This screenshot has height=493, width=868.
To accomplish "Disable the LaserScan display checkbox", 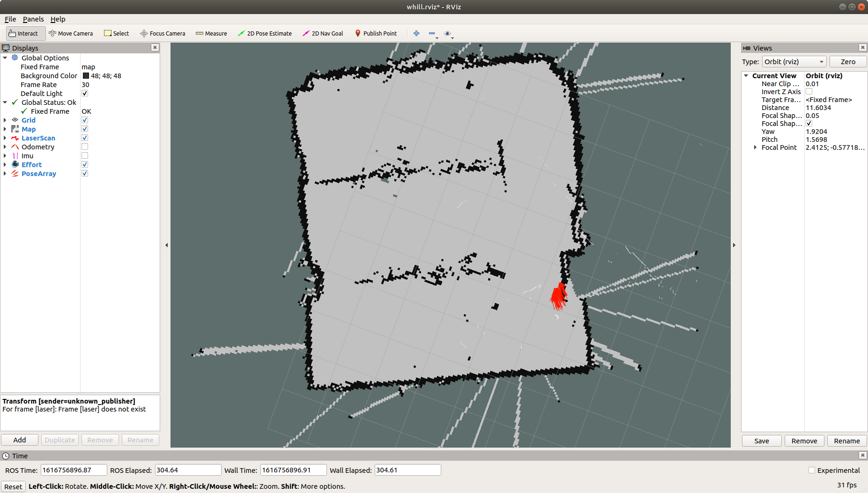I will click(85, 138).
